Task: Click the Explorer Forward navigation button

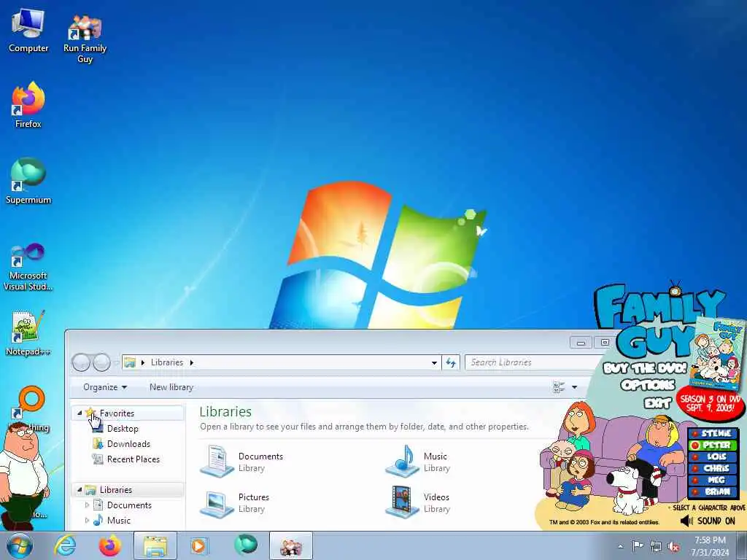Action: [101, 362]
